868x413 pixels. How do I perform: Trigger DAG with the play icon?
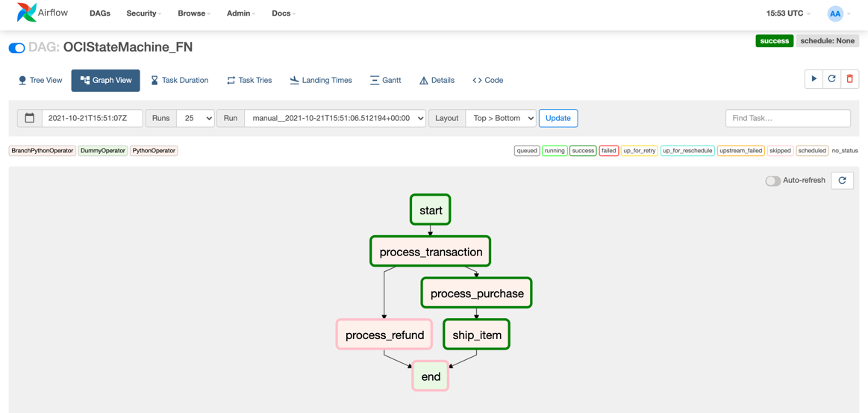click(814, 78)
